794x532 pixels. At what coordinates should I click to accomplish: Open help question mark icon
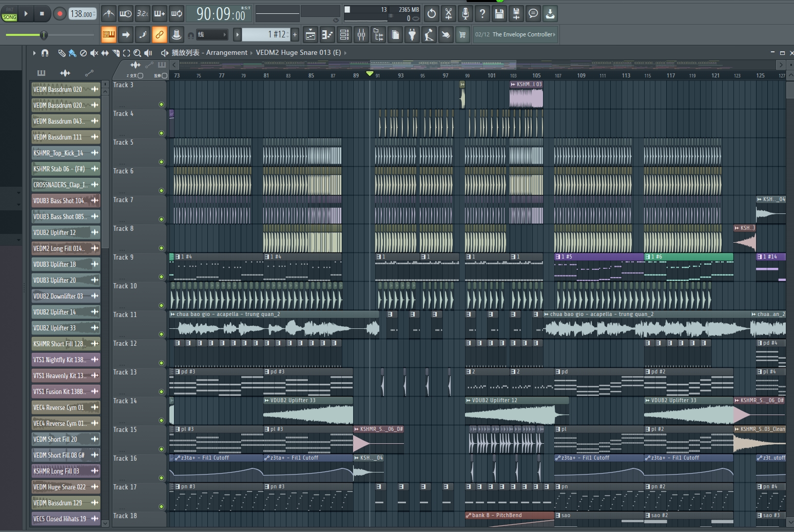pyautogui.click(x=482, y=14)
